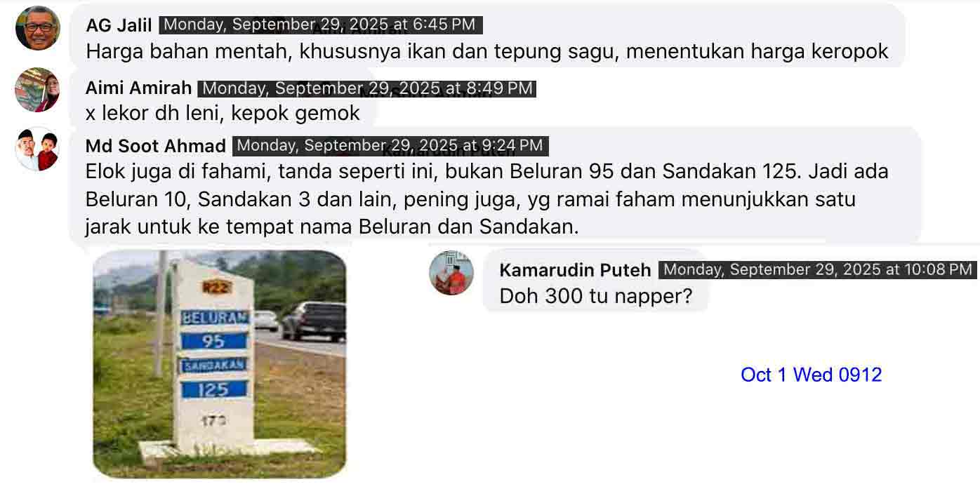Click the blue 'Oct 1 Wed 0912' text
The height and width of the screenshot is (503, 980).
point(811,375)
